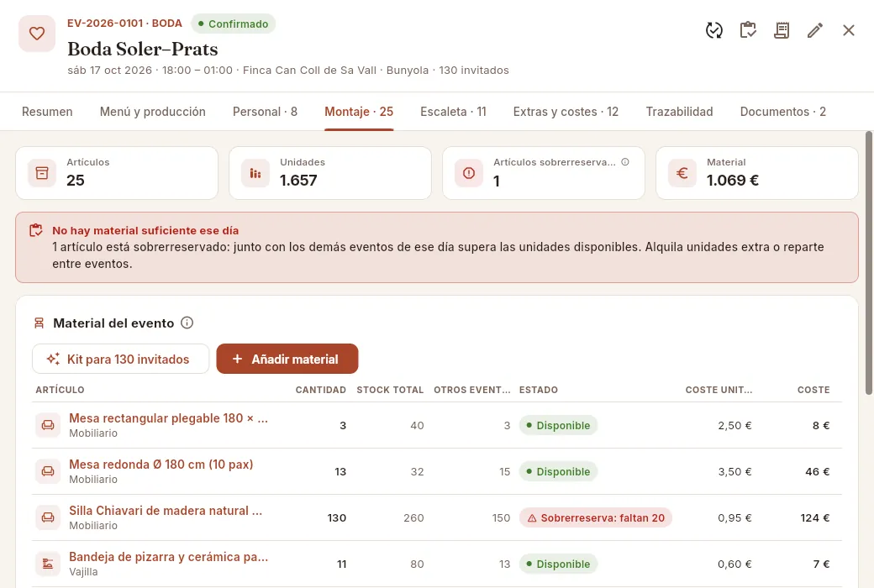Click the Disponible badge for Mesa redonda
874x588 pixels.
558,471
